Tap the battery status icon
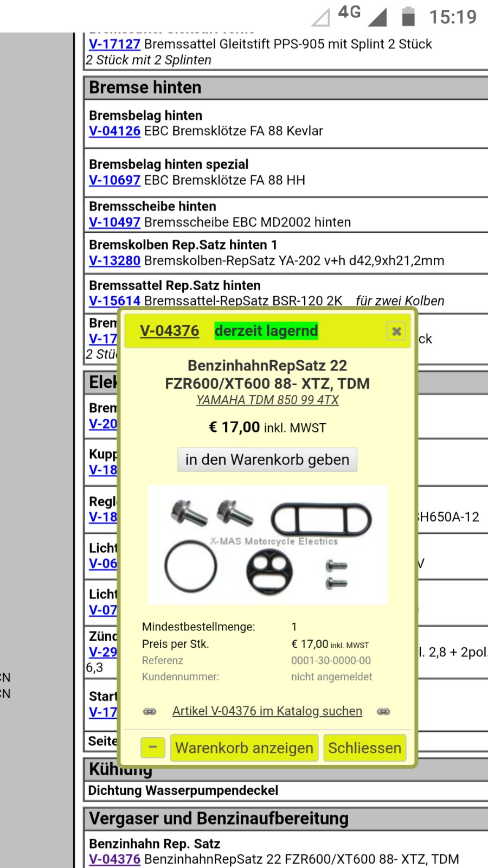This screenshot has width=488, height=868. coord(408,16)
